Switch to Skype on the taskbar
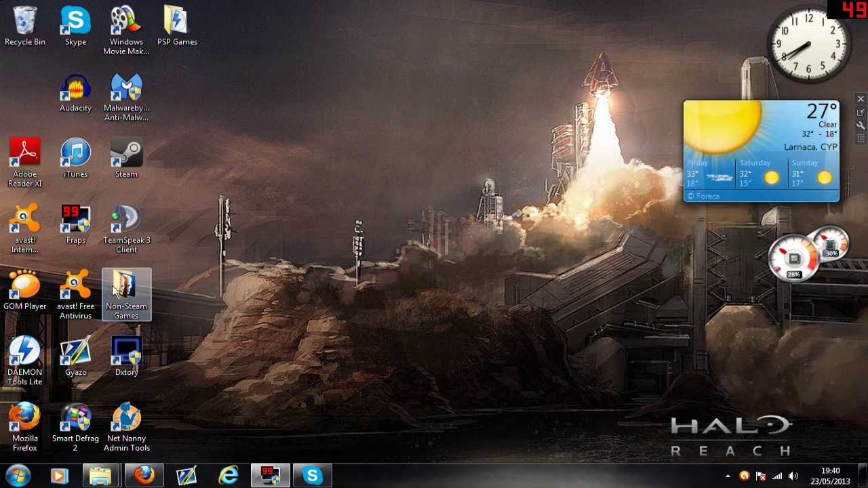868x488 pixels. pyautogui.click(x=313, y=476)
